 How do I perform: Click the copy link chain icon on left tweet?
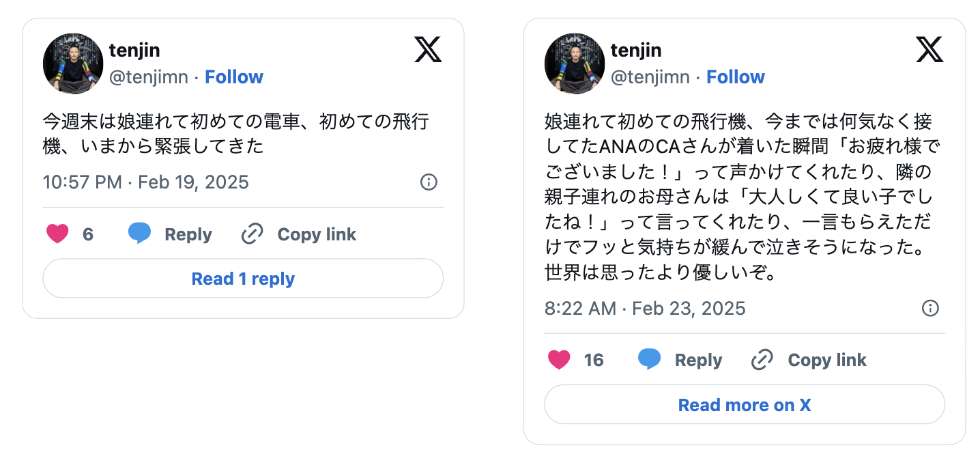(x=253, y=234)
